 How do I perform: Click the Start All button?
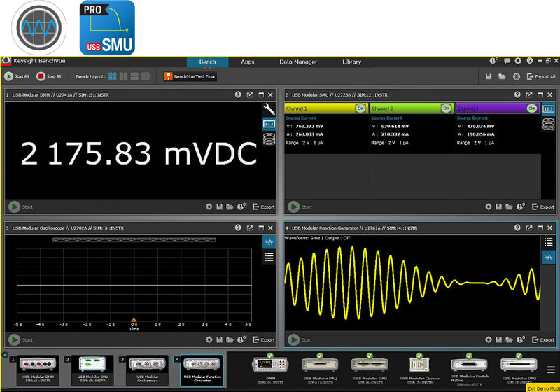coord(17,76)
